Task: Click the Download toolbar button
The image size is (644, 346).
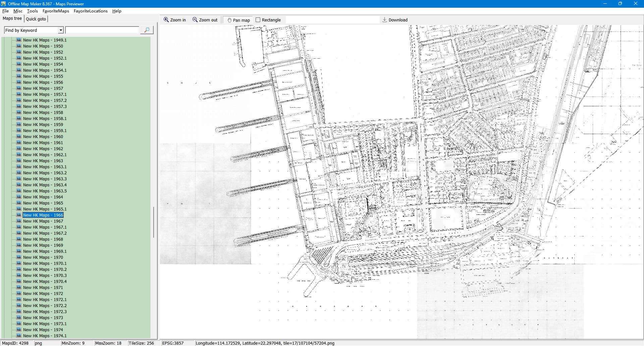Action: pos(395,20)
